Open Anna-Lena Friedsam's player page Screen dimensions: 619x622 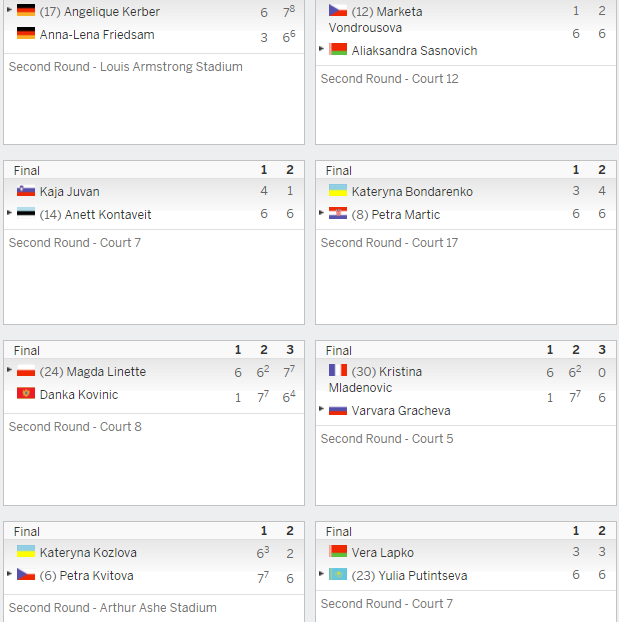click(97, 35)
